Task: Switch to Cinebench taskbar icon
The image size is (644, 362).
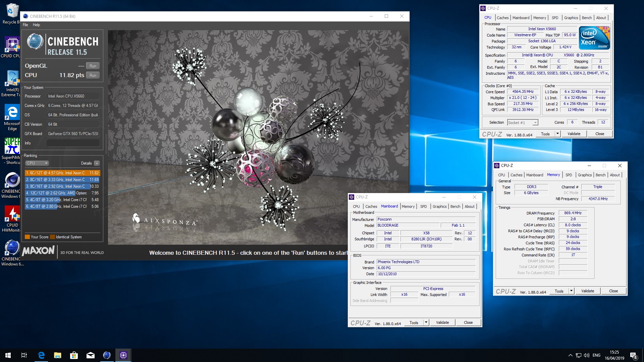Action: tap(107, 355)
